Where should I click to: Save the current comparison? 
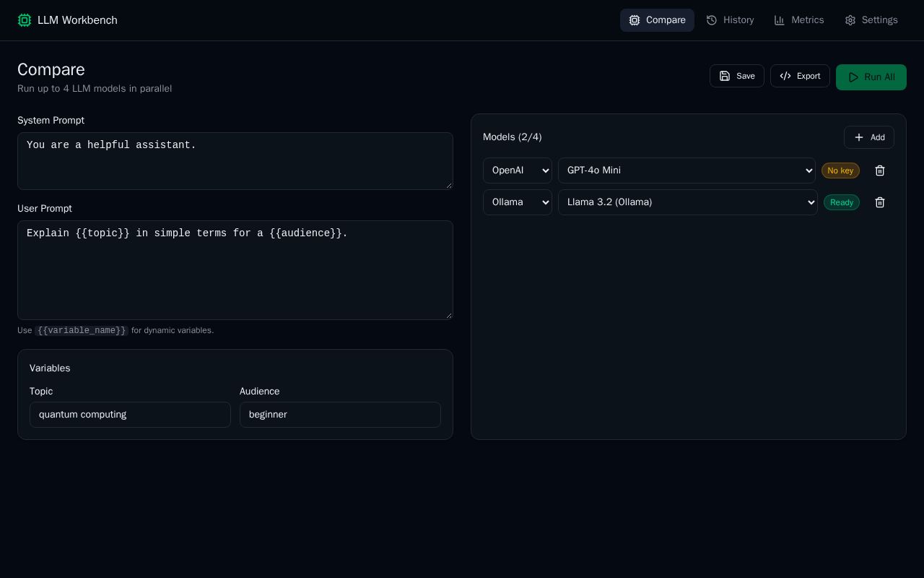[737, 76]
